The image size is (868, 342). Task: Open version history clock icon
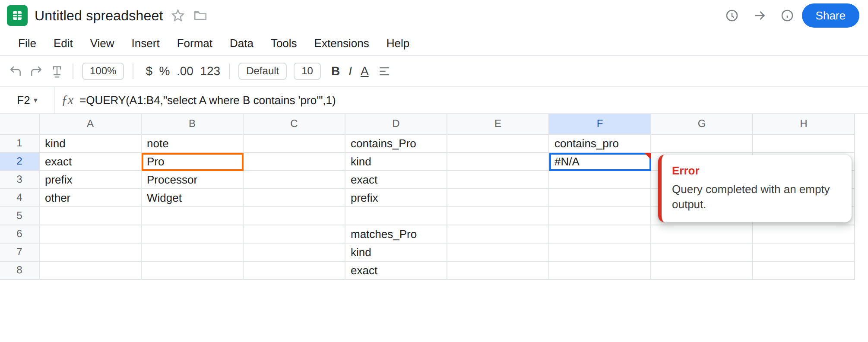(x=732, y=16)
